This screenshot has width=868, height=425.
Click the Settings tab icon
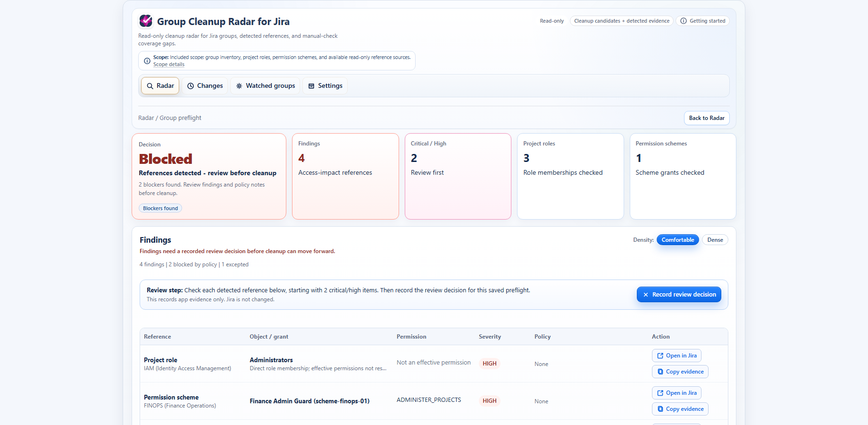pyautogui.click(x=311, y=86)
